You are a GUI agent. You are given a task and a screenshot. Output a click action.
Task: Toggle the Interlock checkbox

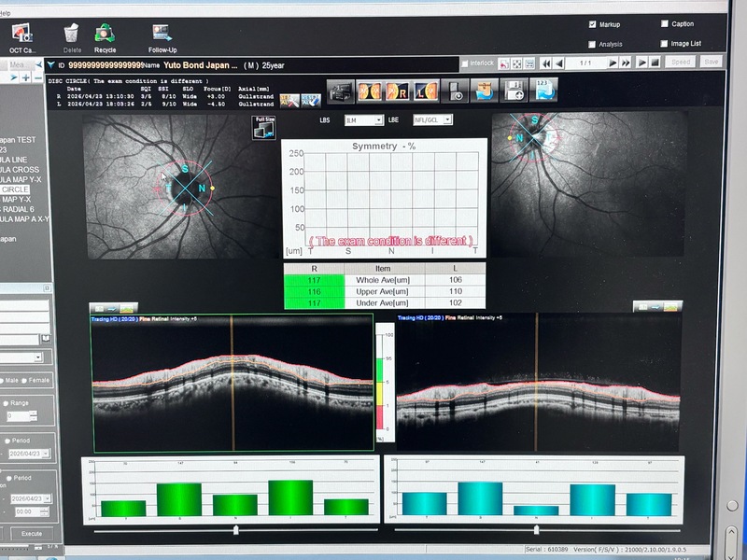click(x=466, y=63)
